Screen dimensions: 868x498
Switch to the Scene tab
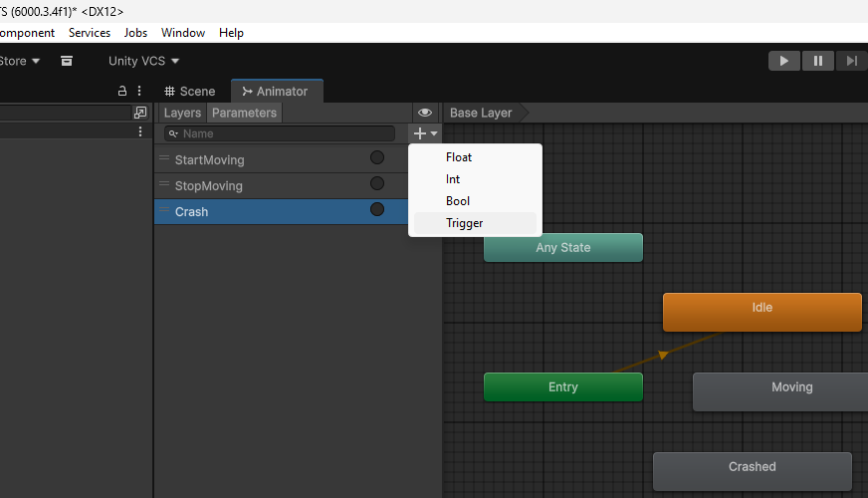[x=190, y=92]
